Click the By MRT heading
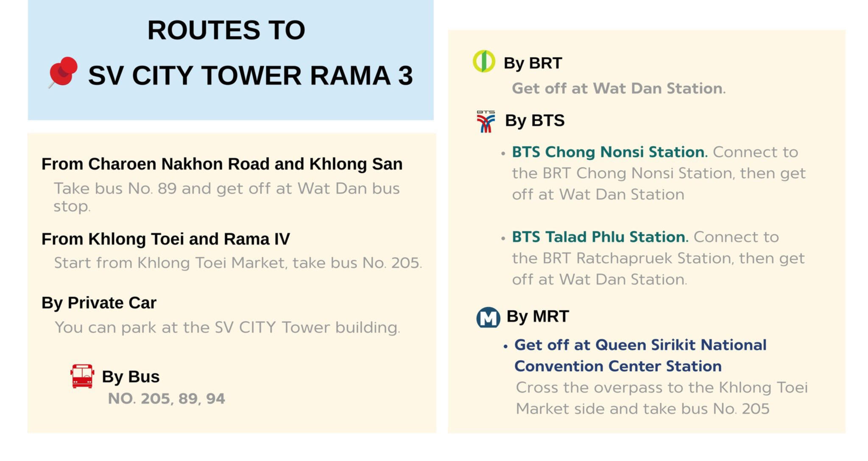The image size is (868, 461). 537,317
